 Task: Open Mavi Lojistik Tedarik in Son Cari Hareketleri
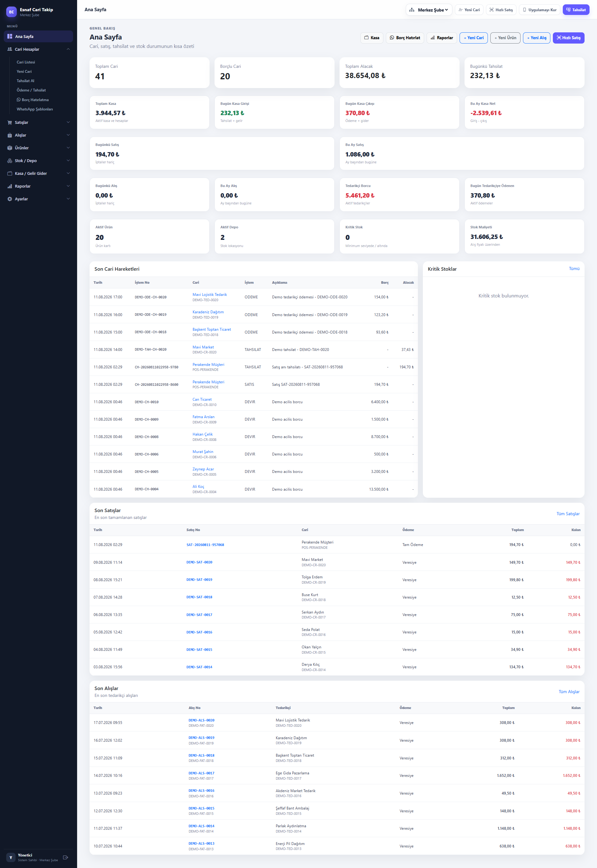210,295
